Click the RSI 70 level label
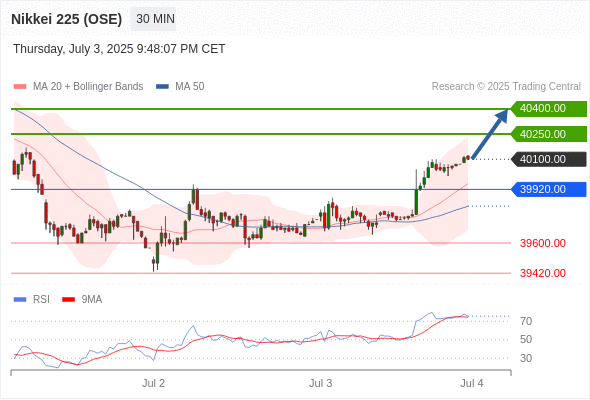The width and height of the screenshot is (590, 400). (526, 321)
